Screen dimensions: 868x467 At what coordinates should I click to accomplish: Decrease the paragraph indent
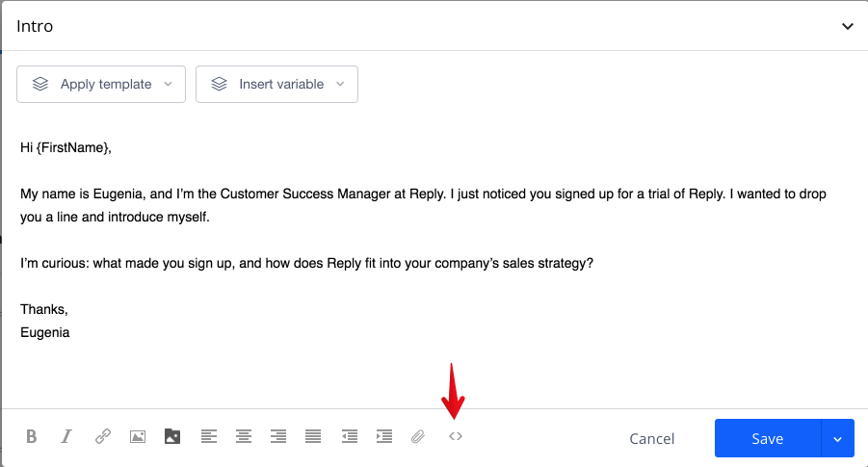(x=349, y=436)
